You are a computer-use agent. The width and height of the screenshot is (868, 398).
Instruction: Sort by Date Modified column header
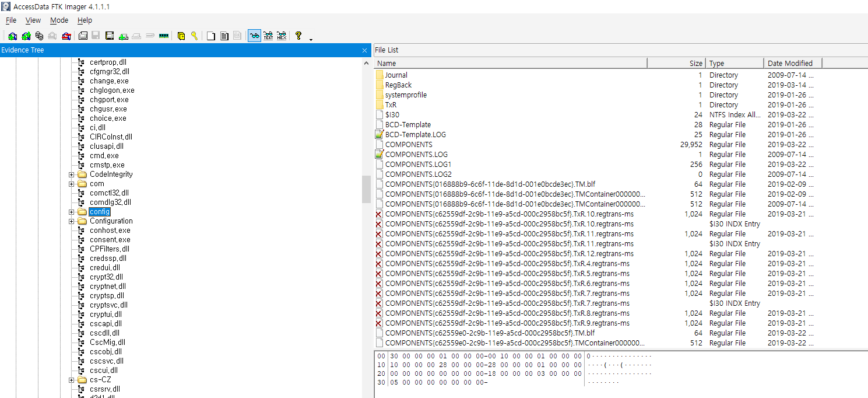point(793,63)
